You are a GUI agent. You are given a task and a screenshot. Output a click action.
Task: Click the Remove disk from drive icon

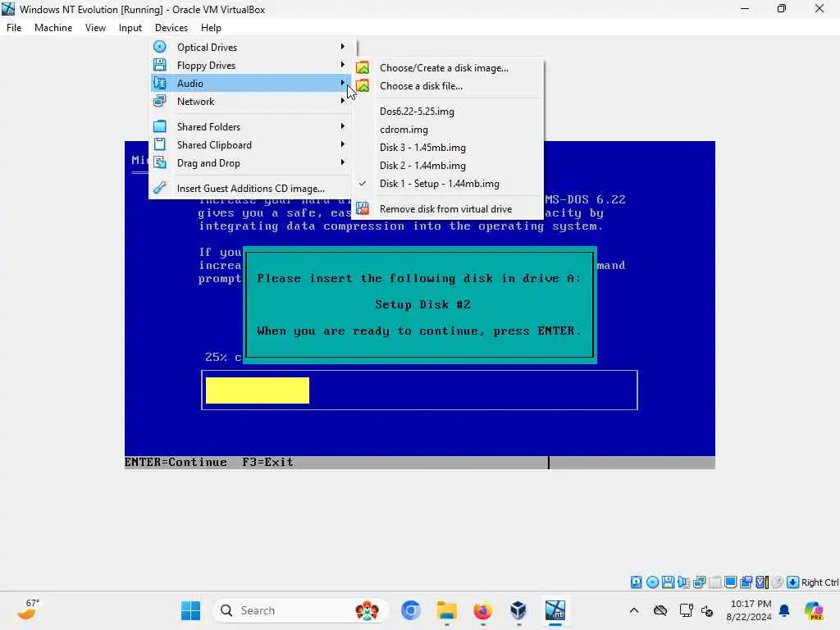363,208
